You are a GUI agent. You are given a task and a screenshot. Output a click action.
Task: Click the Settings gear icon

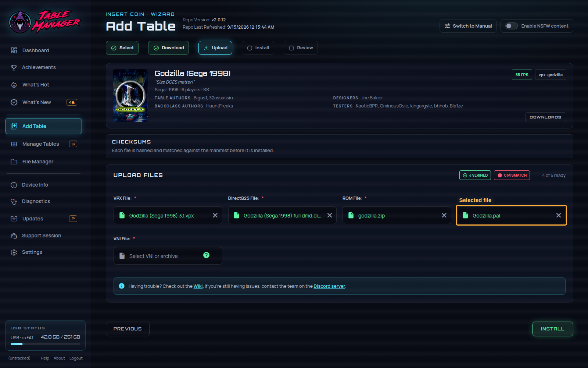pos(14,252)
